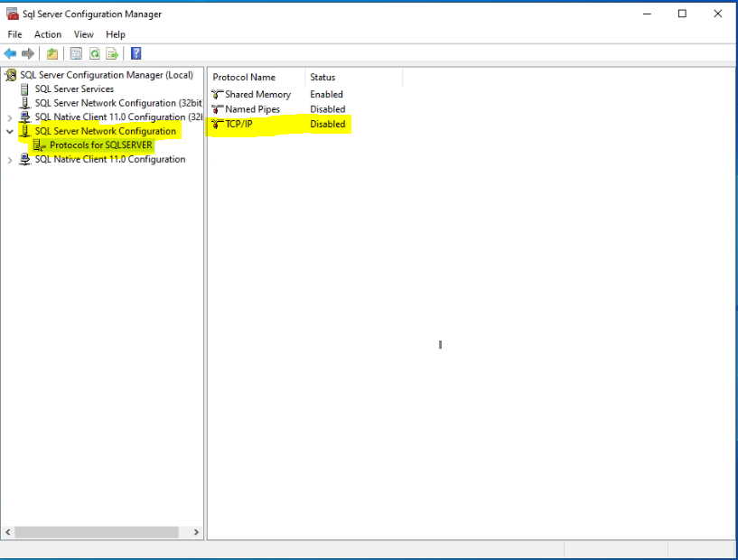Close the Sql Server Configuration Manager window
The image size is (738, 560).
(x=718, y=14)
